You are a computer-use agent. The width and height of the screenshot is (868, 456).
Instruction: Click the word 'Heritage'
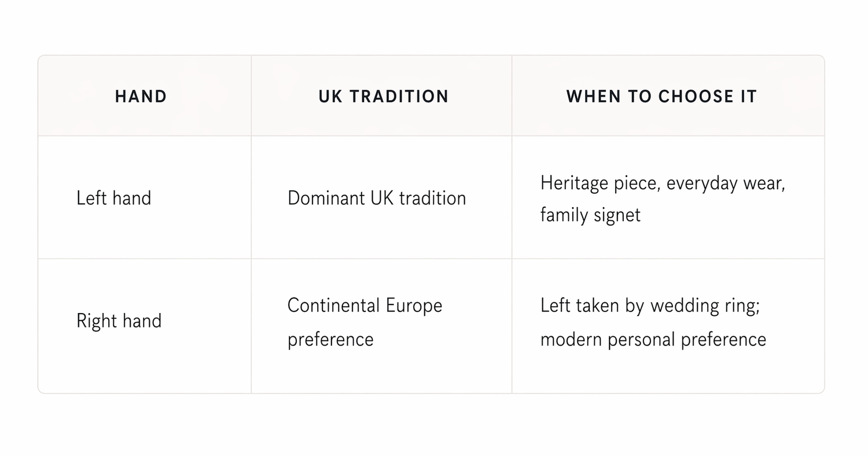pyautogui.click(x=574, y=183)
